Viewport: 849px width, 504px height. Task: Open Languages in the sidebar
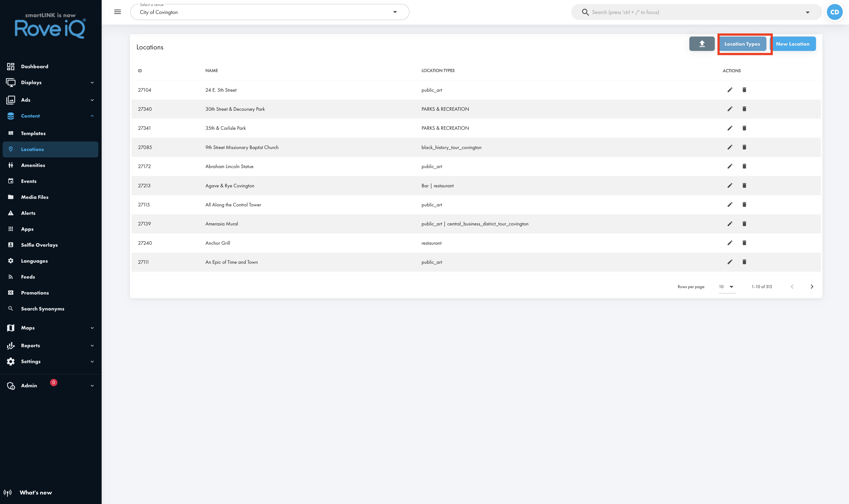coord(50,261)
